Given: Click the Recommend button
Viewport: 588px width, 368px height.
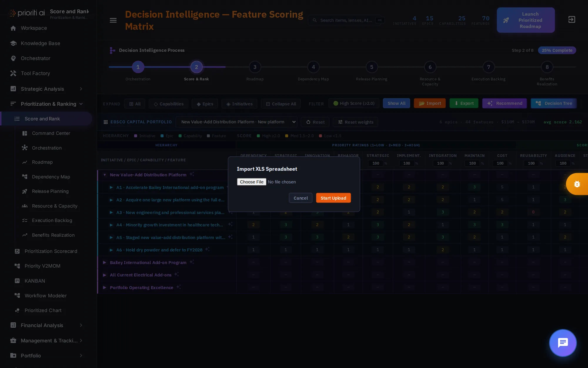Looking at the screenshot, I should (505, 103).
